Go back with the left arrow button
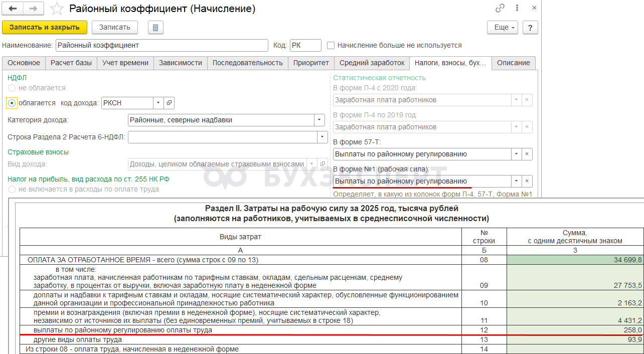This screenshot has height=354, width=644. point(13,9)
